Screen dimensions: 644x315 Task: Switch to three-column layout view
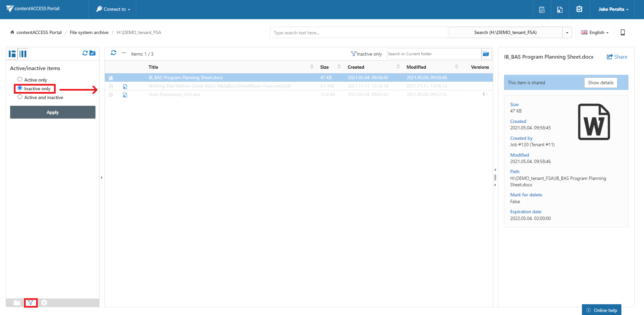click(23, 54)
